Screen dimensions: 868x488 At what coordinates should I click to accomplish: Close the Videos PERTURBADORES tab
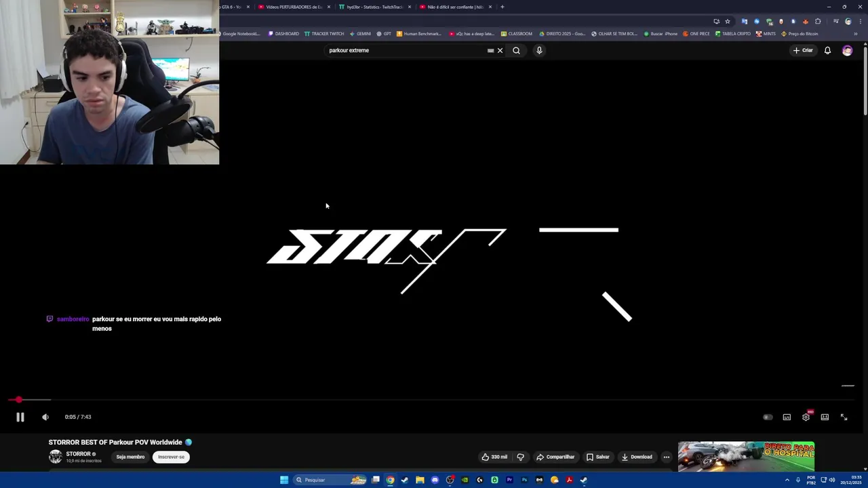coord(329,7)
